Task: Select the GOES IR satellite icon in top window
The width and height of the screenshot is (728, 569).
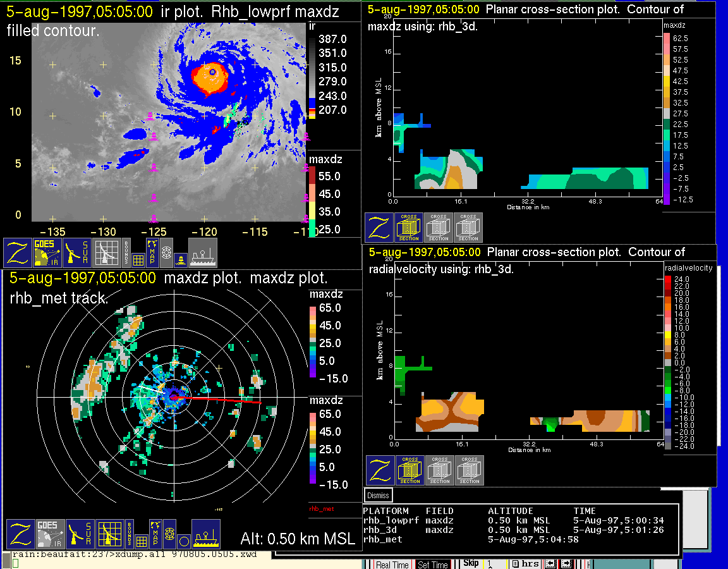Action: click(x=49, y=253)
